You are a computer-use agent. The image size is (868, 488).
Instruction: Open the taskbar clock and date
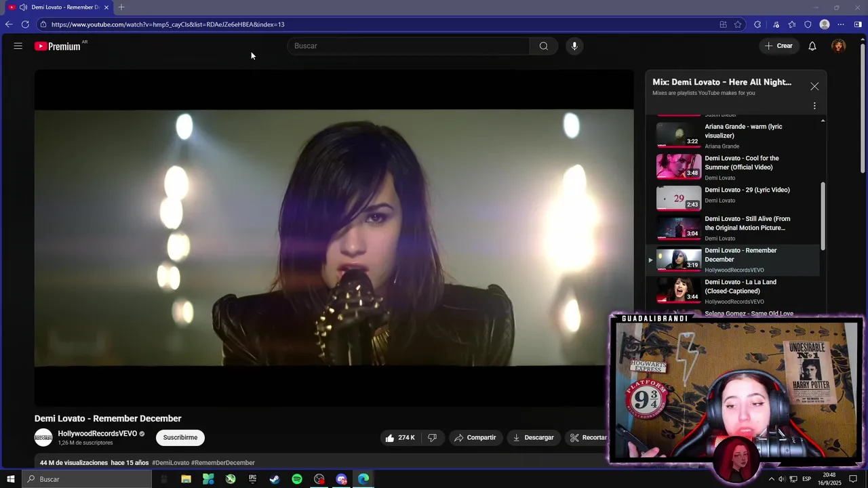coord(829,479)
